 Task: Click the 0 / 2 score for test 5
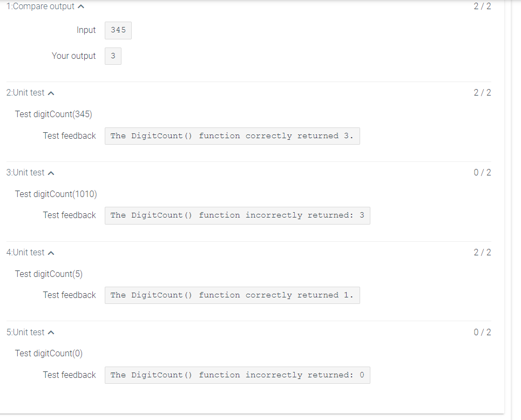click(482, 332)
